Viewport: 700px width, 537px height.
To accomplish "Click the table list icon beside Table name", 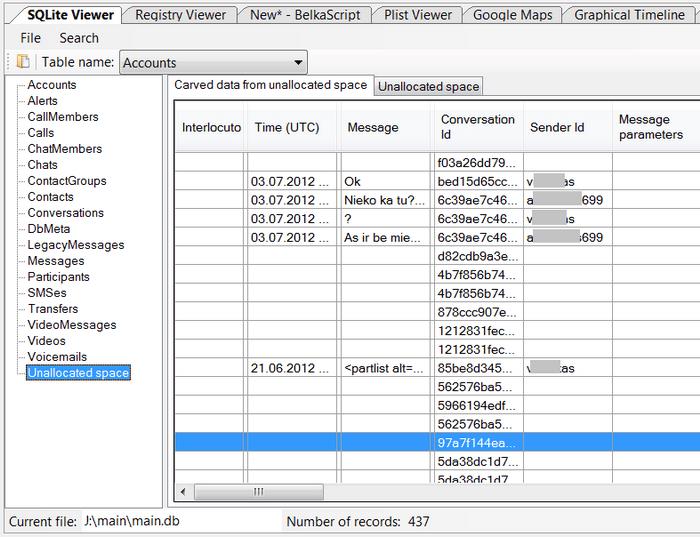I will click(22, 62).
